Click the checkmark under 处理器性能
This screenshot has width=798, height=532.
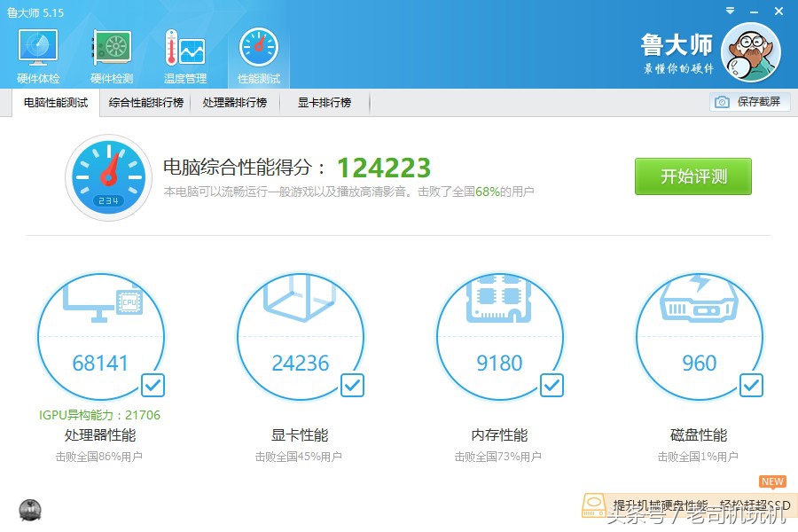tap(153, 385)
